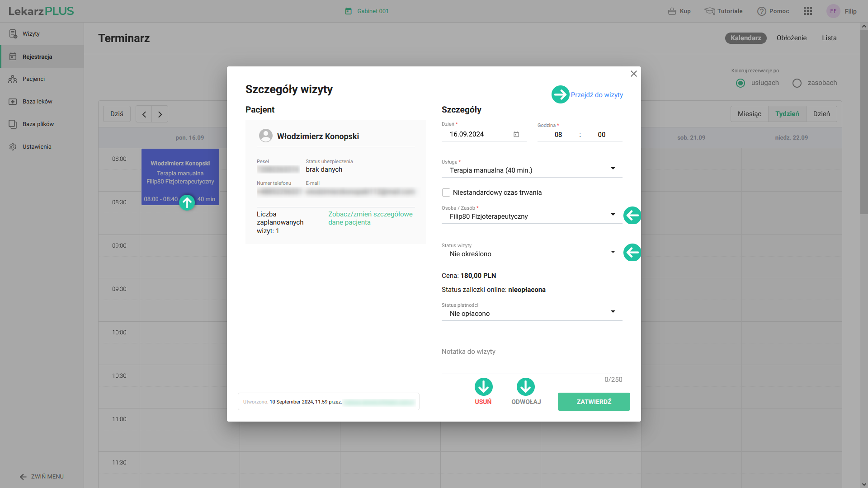Click the Pacjenci sidebar icon
Image resolution: width=868 pixels, height=488 pixels.
pyautogui.click(x=13, y=79)
